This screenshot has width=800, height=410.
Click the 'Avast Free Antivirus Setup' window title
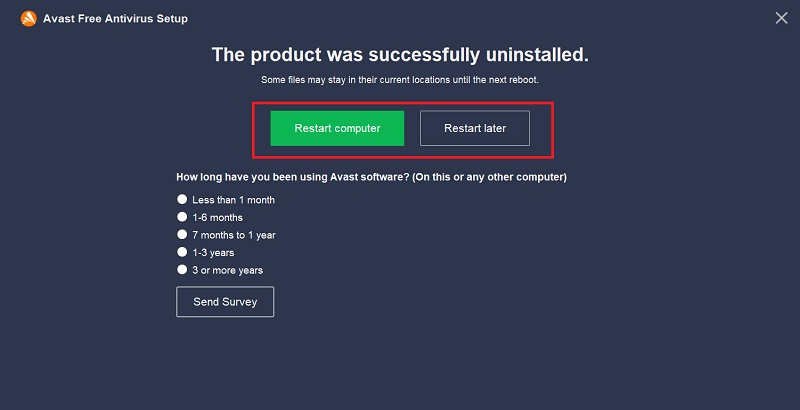pyautogui.click(x=115, y=18)
